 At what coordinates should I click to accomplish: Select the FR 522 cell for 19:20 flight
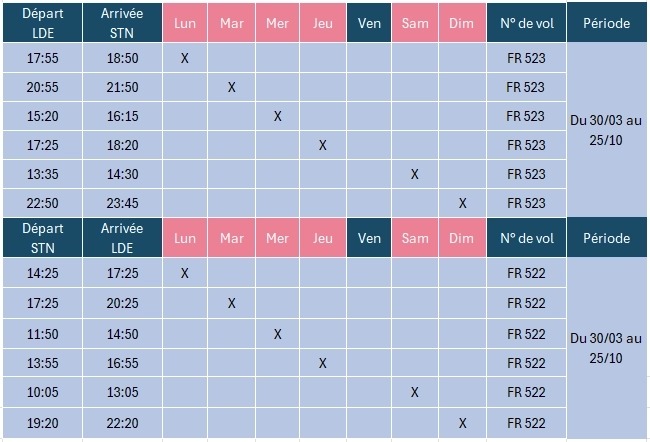click(526, 423)
